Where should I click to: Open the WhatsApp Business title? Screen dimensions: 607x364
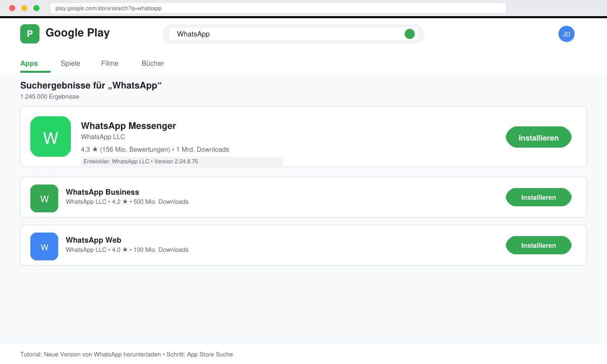point(102,192)
